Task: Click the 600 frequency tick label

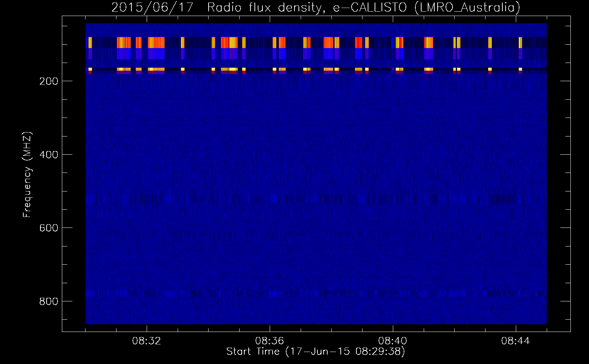Action: coord(49,228)
